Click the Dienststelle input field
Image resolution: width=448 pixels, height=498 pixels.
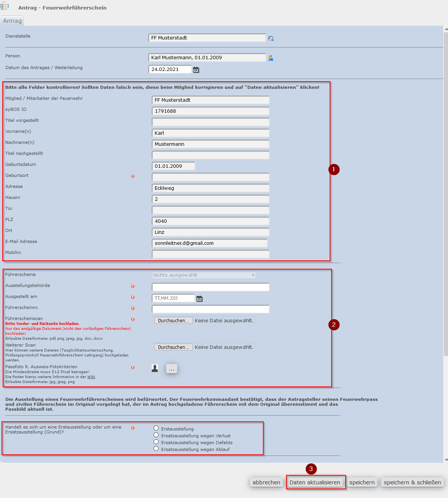[x=207, y=38]
